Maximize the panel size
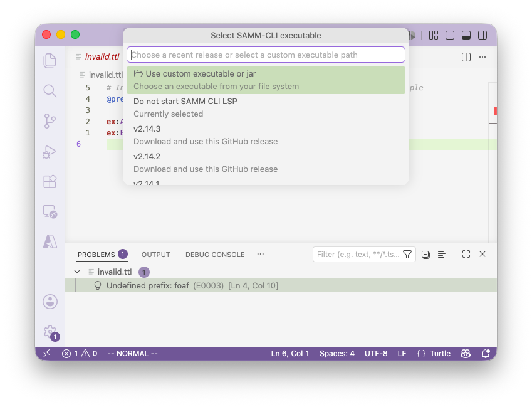Viewport: 532px width, 407px height. click(466, 254)
